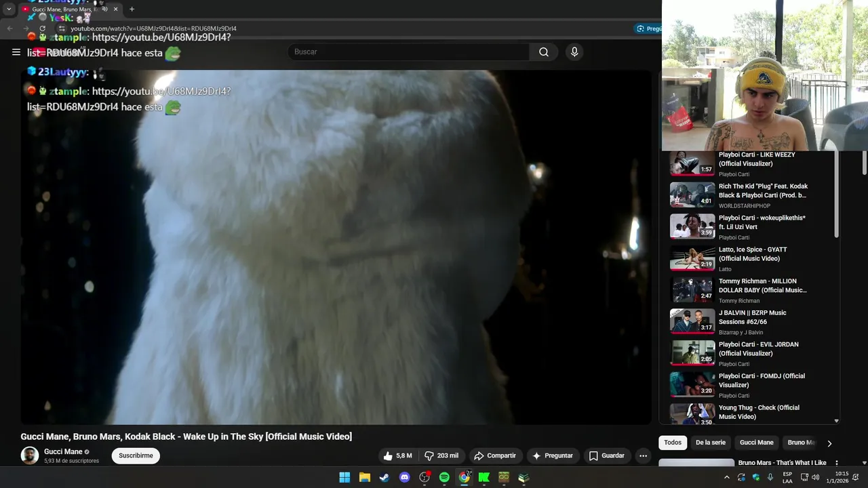Open Spotify from the taskbar
868x488 pixels.
pos(444,477)
